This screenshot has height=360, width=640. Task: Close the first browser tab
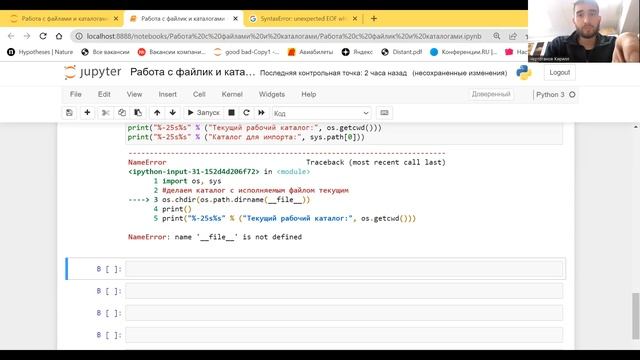click(x=116, y=19)
